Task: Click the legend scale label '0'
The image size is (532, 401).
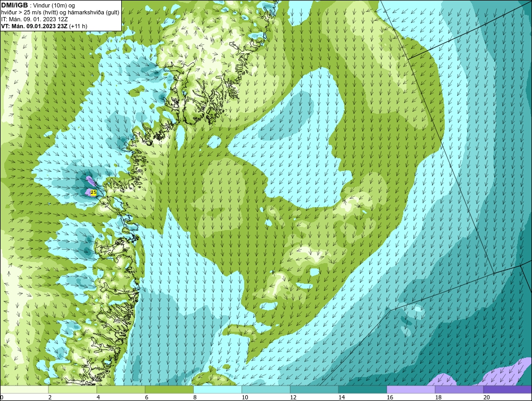Action: [x=2, y=397]
